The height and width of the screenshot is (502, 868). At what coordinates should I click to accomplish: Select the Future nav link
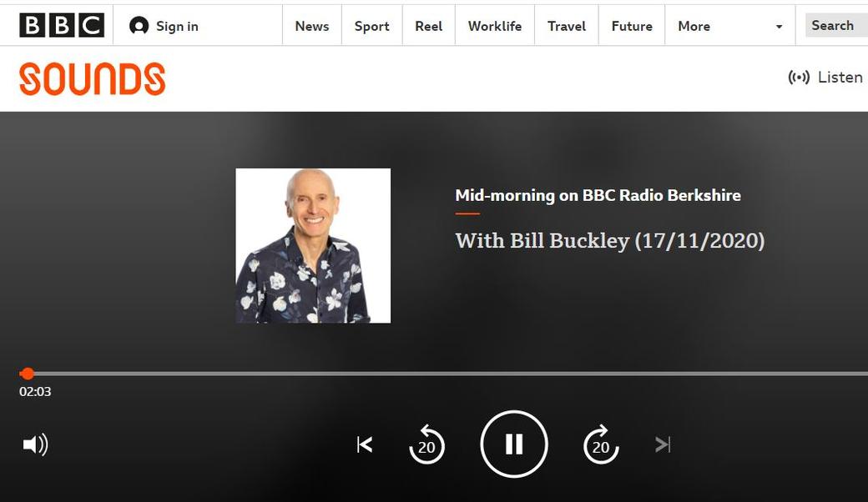(631, 26)
